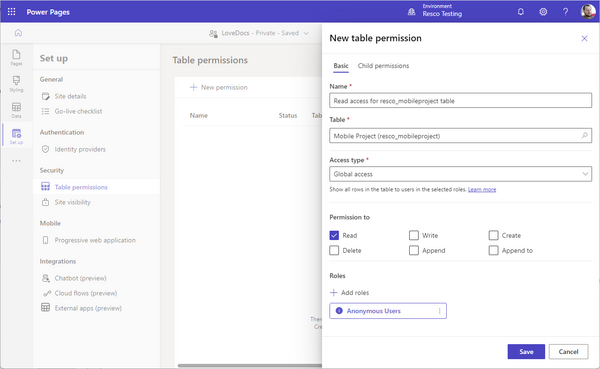Click the Identity providers shield icon
The image size is (600, 369).
46,149
